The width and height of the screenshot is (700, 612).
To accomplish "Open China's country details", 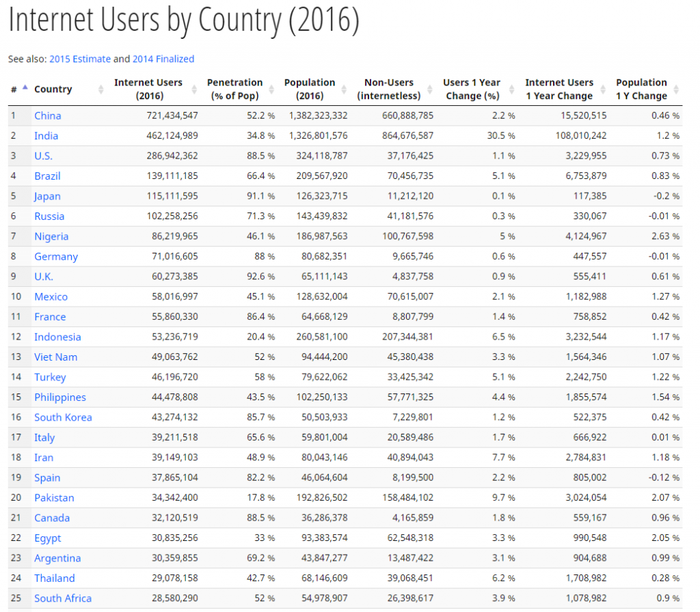I will point(47,115).
